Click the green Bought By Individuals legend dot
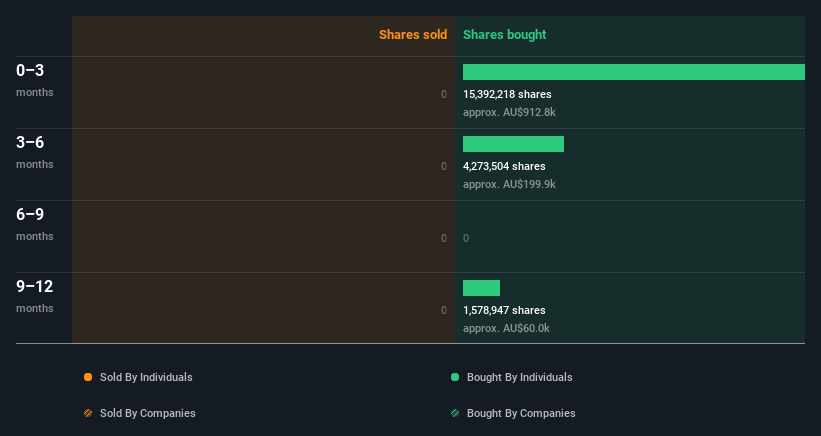Screen dimensions: 821x436 (455, 377)
